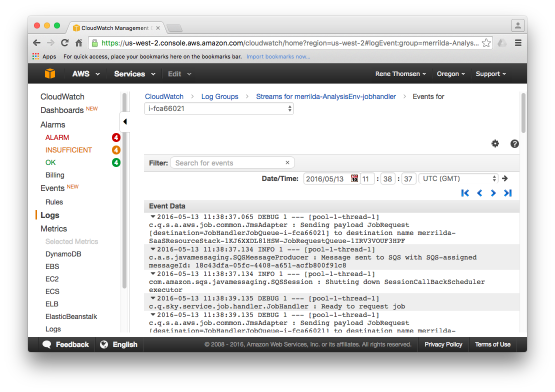Open EC2 metrics in sidebar

[52, 279]
